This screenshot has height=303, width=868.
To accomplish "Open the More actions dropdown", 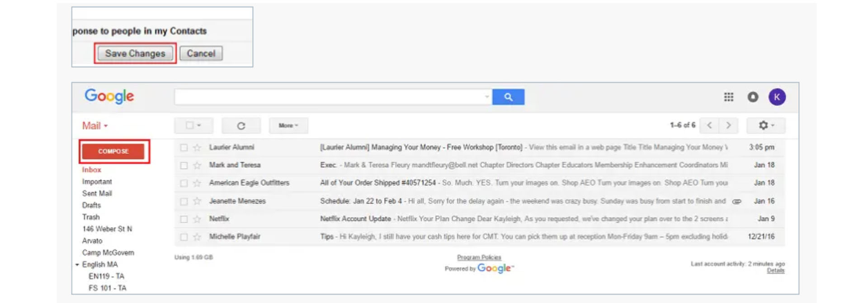I will pyautogui.click(x=288, y=126).
